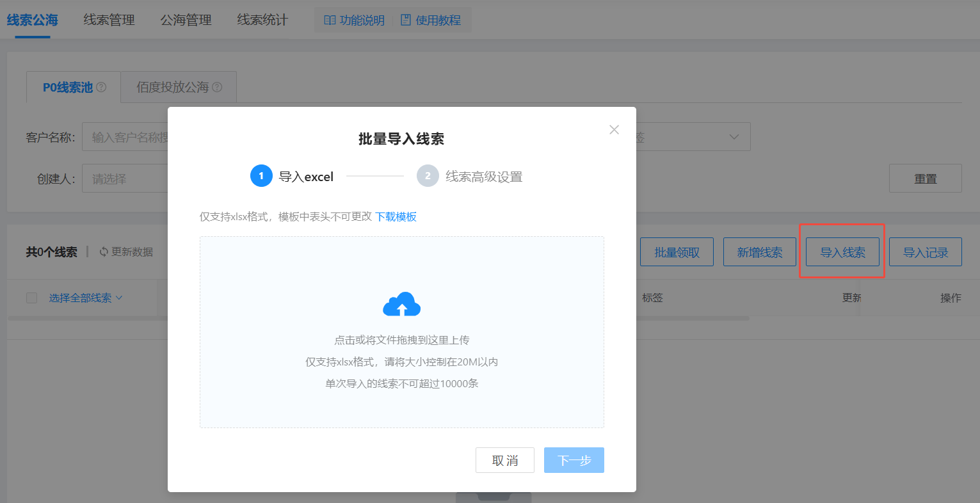
Task: Click step 2 circle for 线索高级设置
Action: [428, 176]
